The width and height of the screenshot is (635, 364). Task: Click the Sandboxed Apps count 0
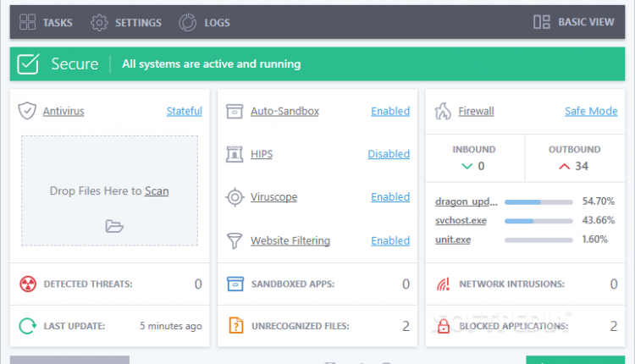[406, 284]
